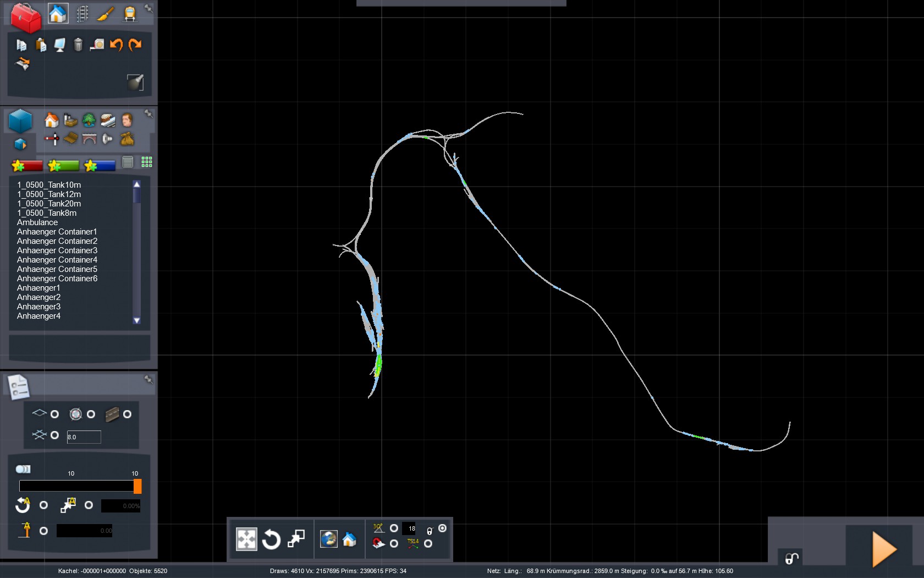924x578 pixels.
Task: Choose the loudspeaker sound category
Action: tap(108, 139)
